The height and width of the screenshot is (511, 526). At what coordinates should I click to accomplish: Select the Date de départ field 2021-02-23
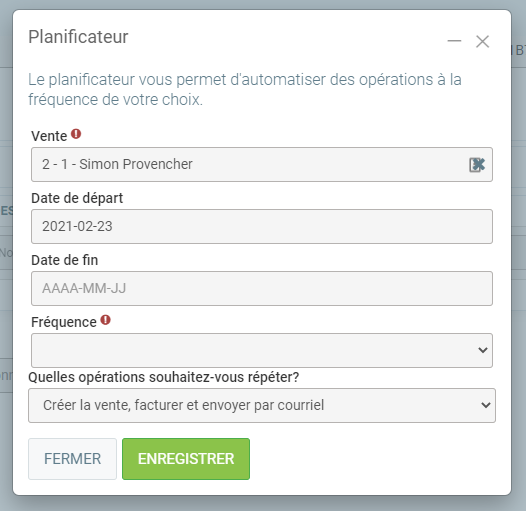(262, 226)
